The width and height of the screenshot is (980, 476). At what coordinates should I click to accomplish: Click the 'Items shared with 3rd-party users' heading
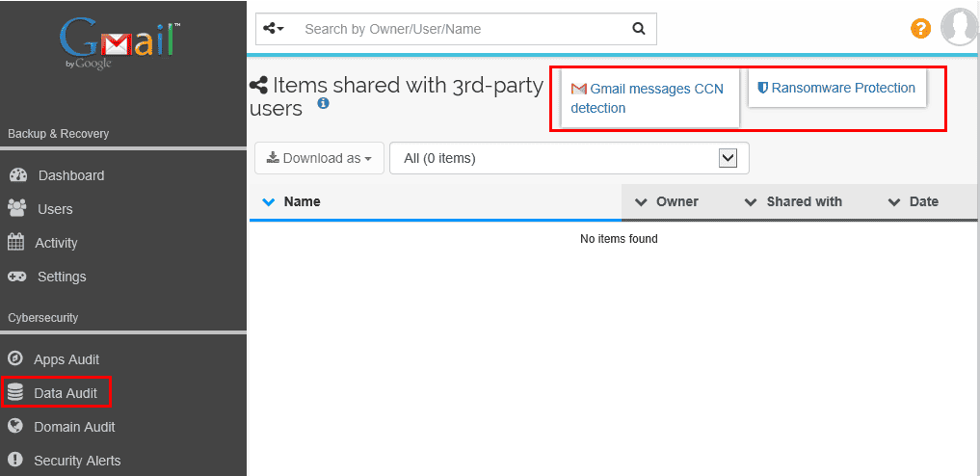(x=396, y=96)
